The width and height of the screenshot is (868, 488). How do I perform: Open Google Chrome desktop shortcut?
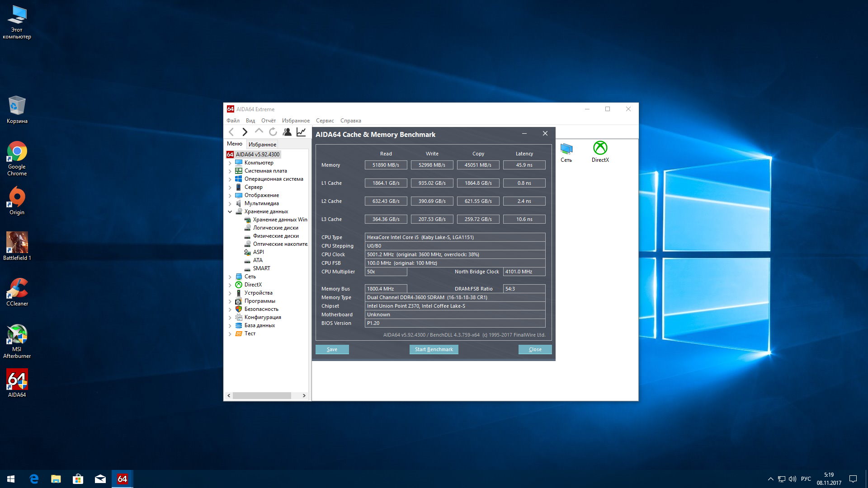[x=17, y=158]
